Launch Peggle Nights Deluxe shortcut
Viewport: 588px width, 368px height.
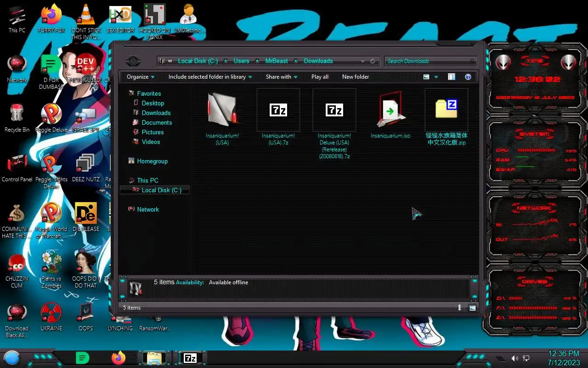51,171
